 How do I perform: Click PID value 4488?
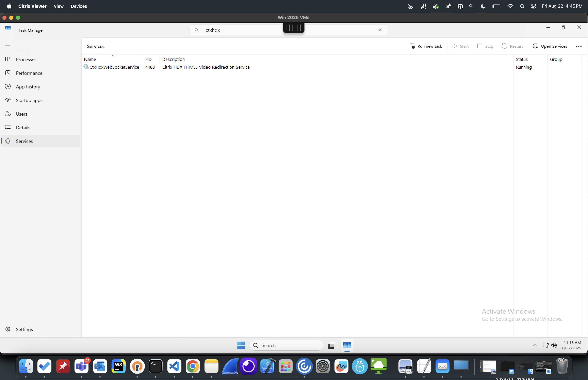click(x=150, y=67)
